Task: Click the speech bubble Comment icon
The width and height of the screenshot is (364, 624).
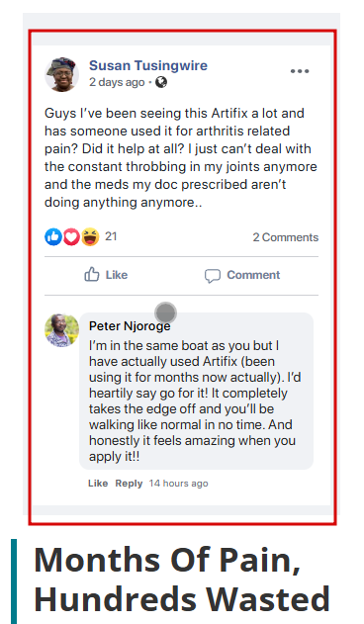Action: (213, 275)
